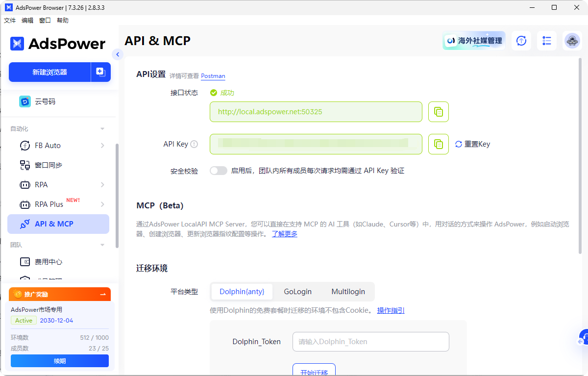Open the 文件 menu
This screenshot has height=376, width=588.
[10, 21]
